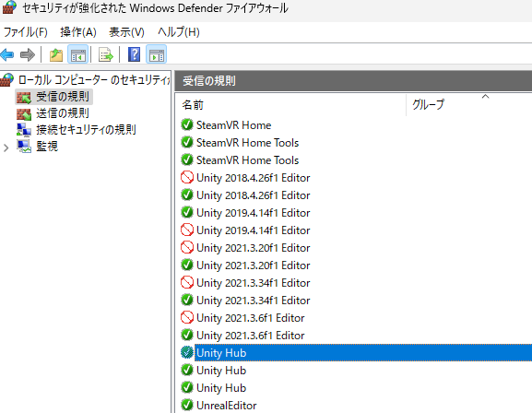Select allowed Unity 2019.4.14f1 Editor rule
This screenshot has height=413, width=532.
click(x=253, y=213)
